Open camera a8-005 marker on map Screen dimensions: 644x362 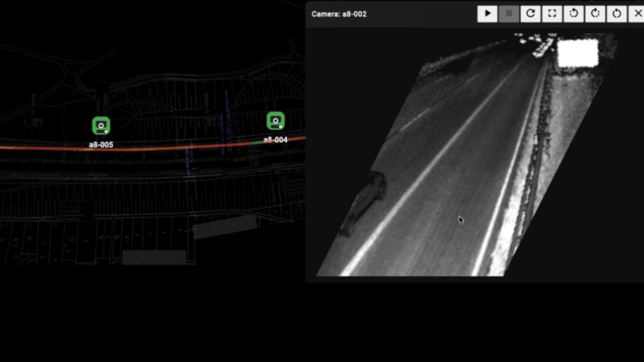click(101, 125)
